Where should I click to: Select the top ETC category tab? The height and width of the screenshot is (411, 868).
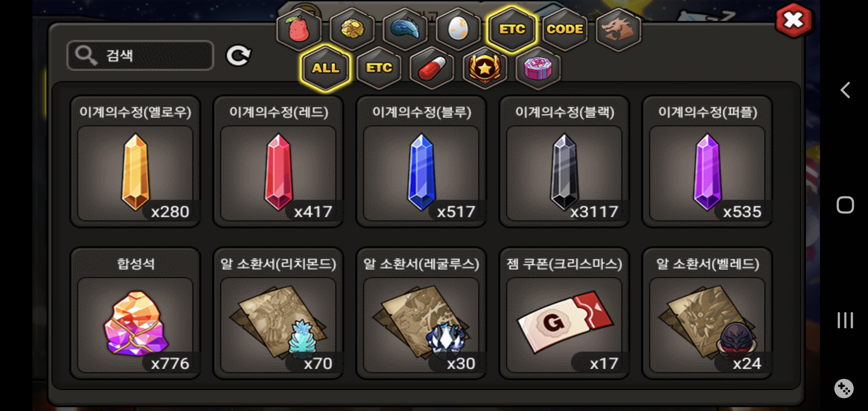point(512,29)
